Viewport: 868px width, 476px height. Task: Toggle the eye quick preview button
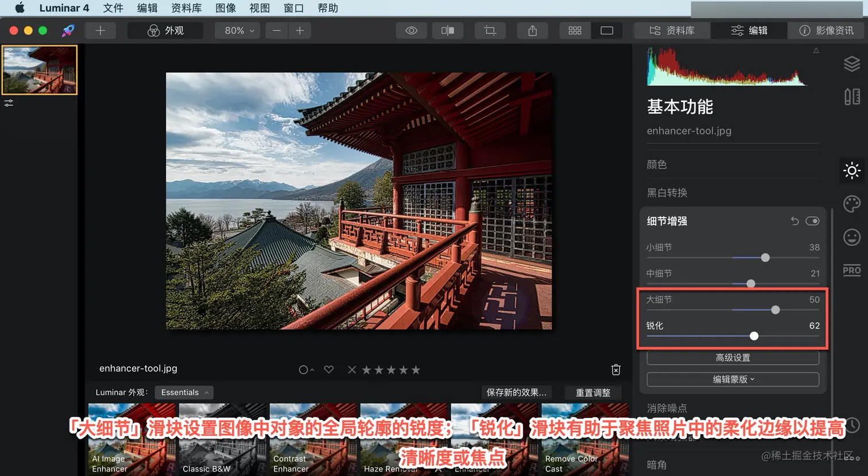point(411,30)
